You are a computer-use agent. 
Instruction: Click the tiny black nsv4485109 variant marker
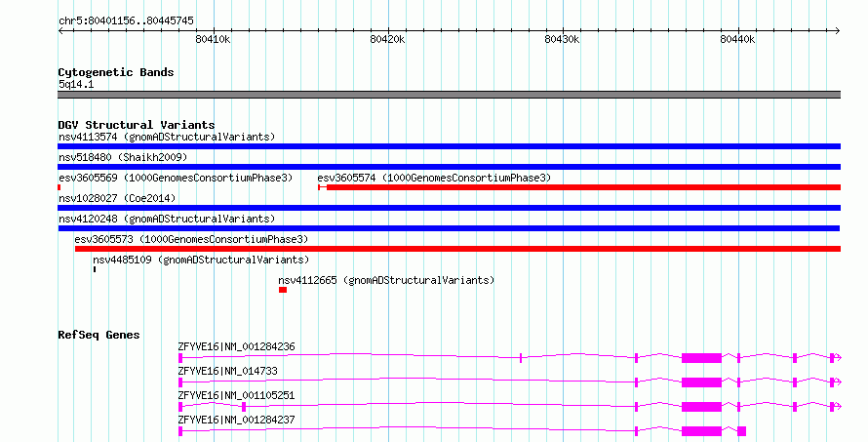[95, 269]
